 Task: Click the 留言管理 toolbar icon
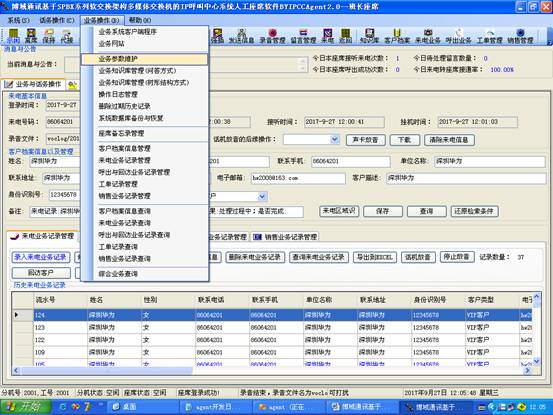click(303, 36)
